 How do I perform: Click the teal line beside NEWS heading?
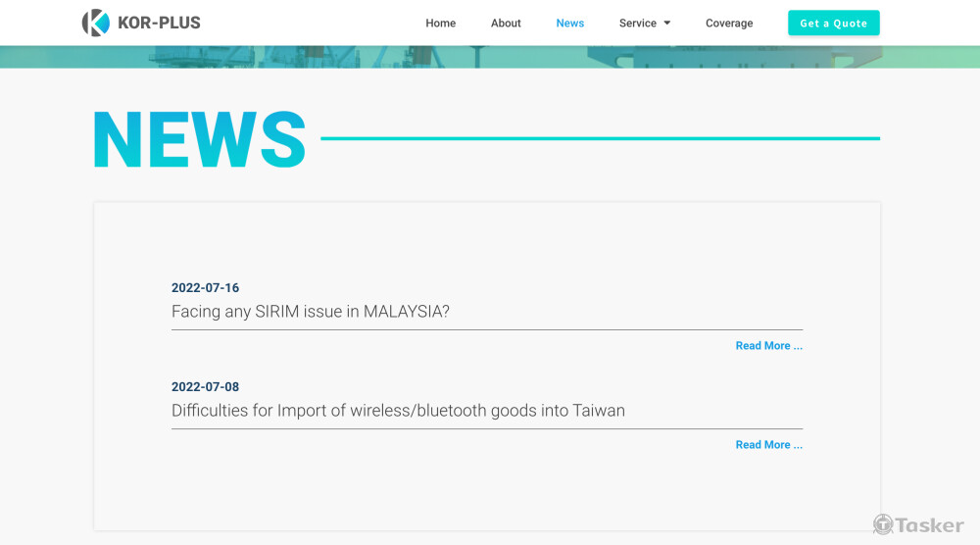600,138
